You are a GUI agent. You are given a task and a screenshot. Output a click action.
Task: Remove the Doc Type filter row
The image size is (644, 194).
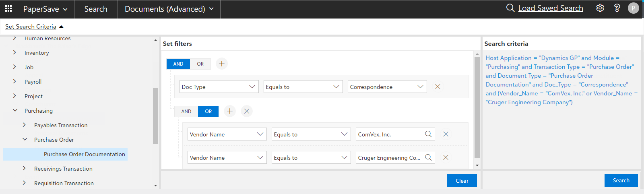click(x=438, y=87)
